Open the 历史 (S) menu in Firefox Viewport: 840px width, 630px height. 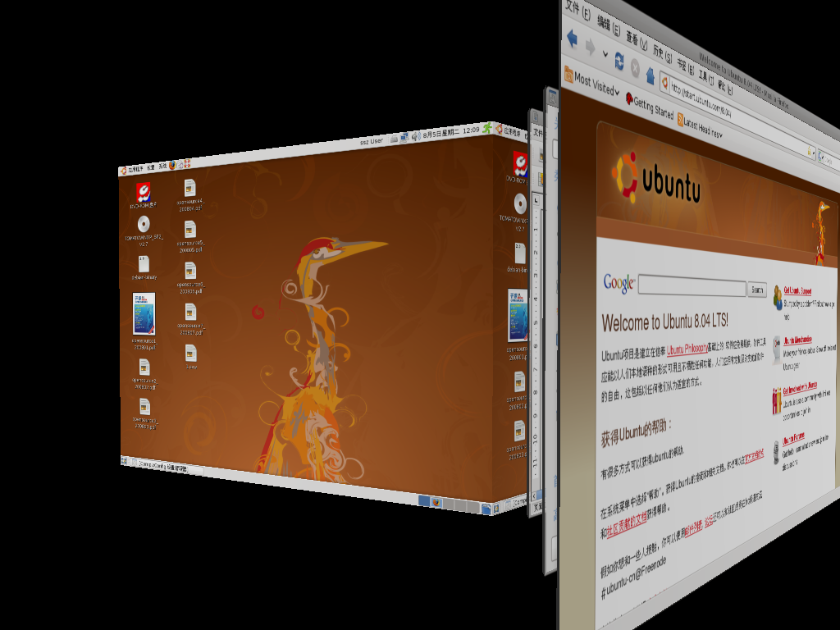(662, 53)
